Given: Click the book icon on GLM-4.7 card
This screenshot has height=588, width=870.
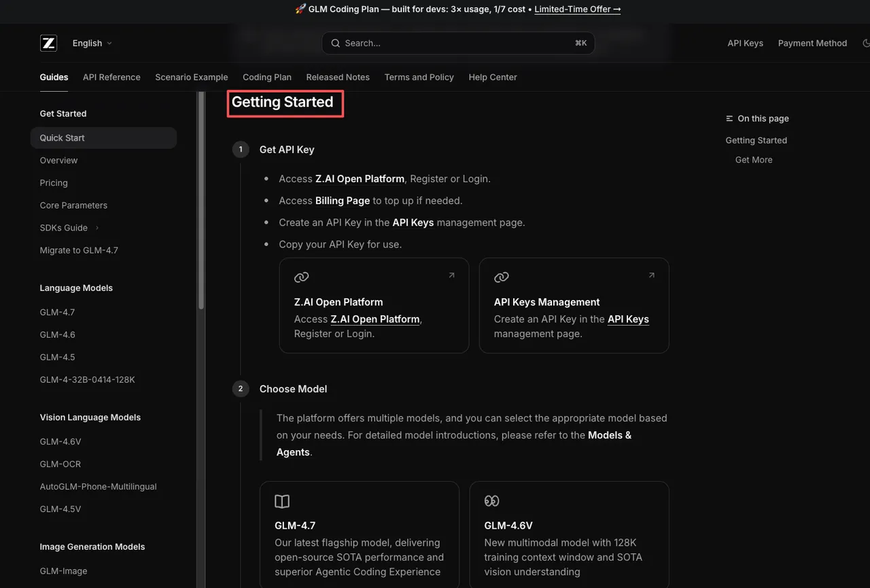Looking at the screenshot, I should pos(282,502).
